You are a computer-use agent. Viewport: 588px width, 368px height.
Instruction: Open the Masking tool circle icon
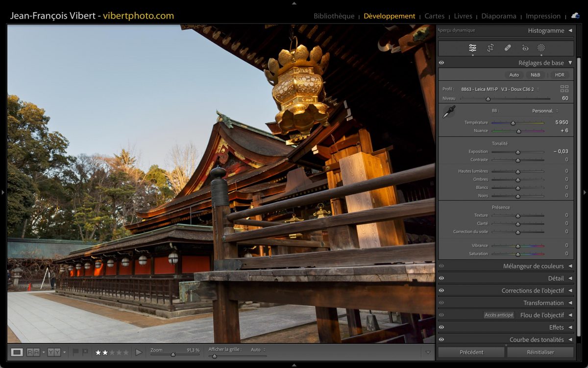(541, 48)
